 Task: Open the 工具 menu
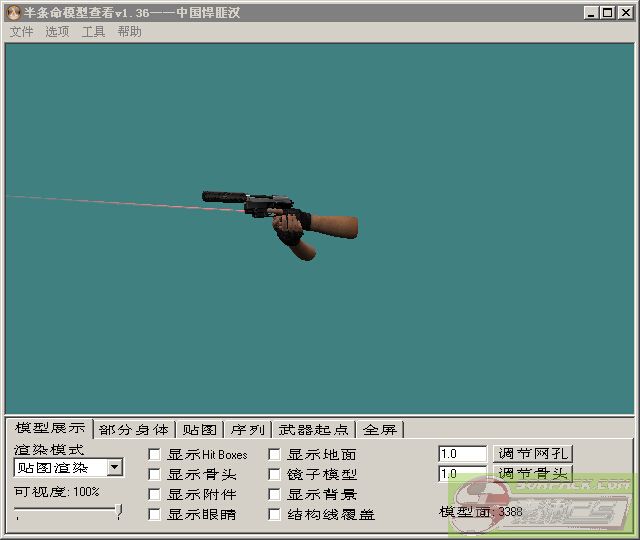pos(93,32)
